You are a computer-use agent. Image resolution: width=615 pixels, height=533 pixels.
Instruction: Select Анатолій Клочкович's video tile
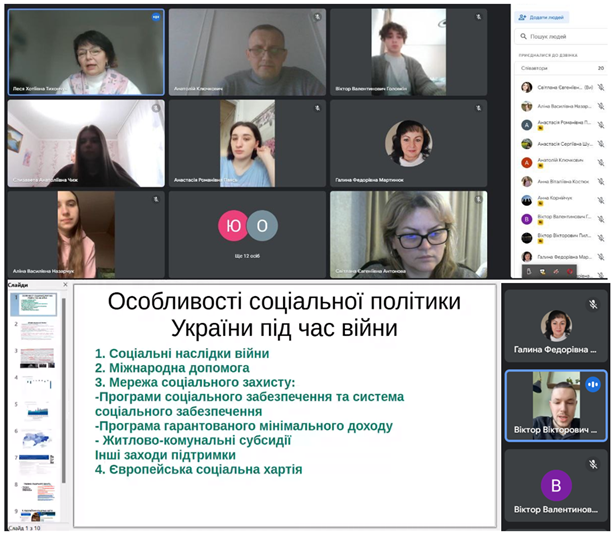tap(246, 52)
